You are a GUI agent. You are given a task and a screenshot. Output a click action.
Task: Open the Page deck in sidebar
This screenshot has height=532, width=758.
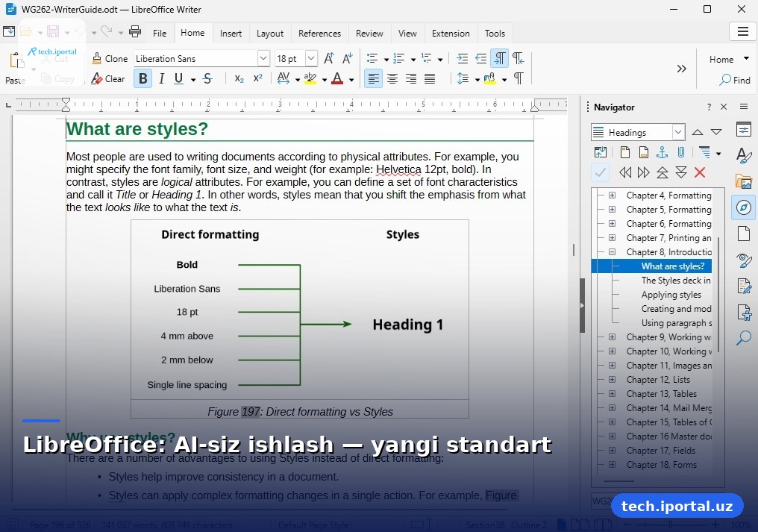tap(744, 234)
